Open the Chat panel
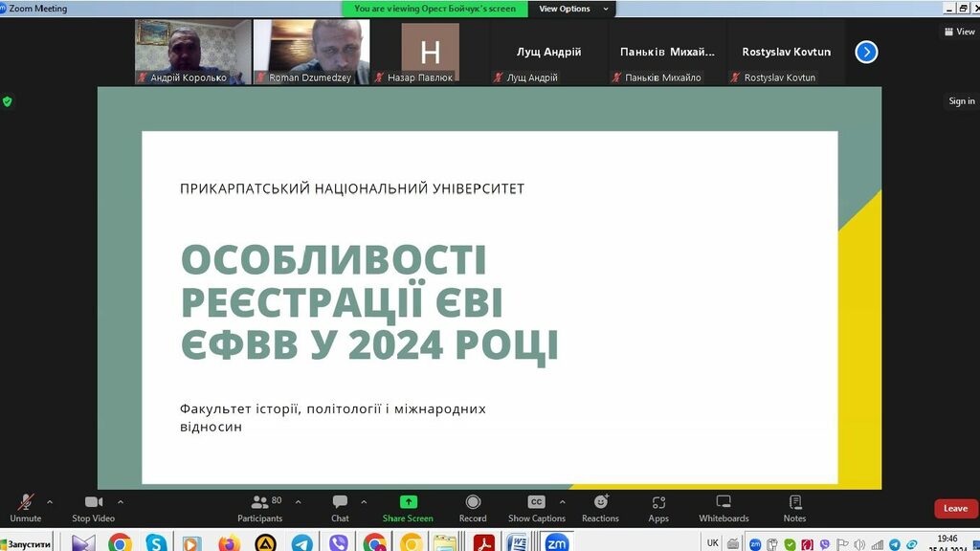The height and width of the screenshot is (551, 980). click(340, 505)
